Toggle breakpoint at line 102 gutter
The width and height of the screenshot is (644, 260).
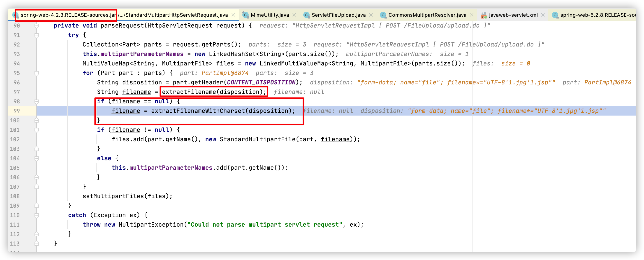(x=25, y=139)
